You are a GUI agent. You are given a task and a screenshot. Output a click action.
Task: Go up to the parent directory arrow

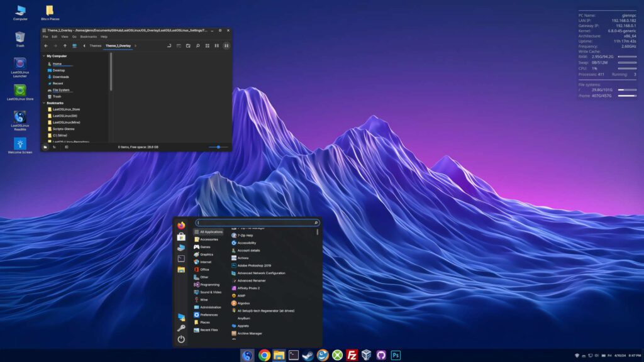tap(65, 46)
